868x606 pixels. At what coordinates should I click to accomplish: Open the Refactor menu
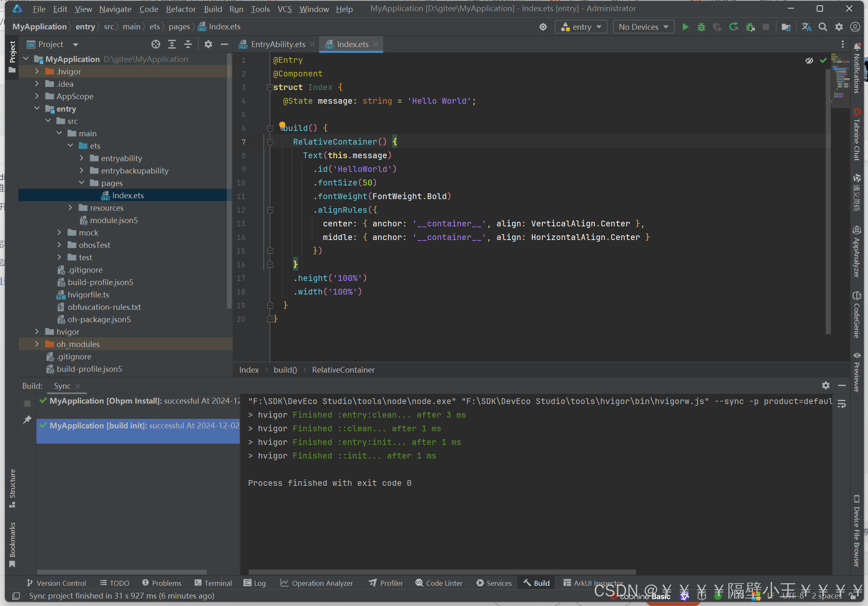pos(181,9)
